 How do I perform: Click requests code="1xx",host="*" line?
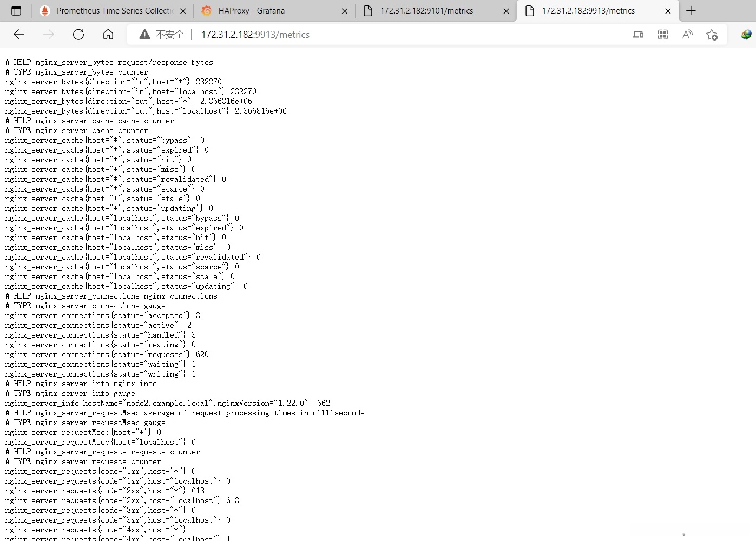pyautogui.click(x=101, y=471)
